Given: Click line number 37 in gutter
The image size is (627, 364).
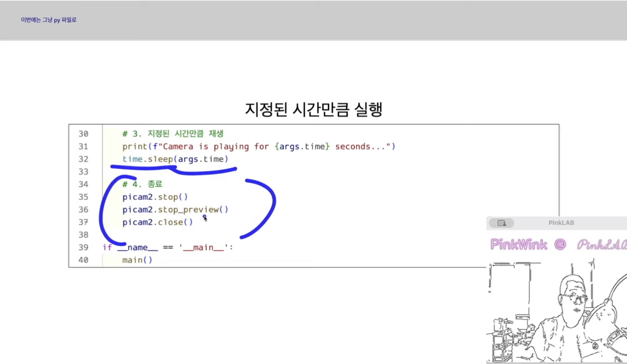Looking at the screenshot, I should tap(83, 222).
